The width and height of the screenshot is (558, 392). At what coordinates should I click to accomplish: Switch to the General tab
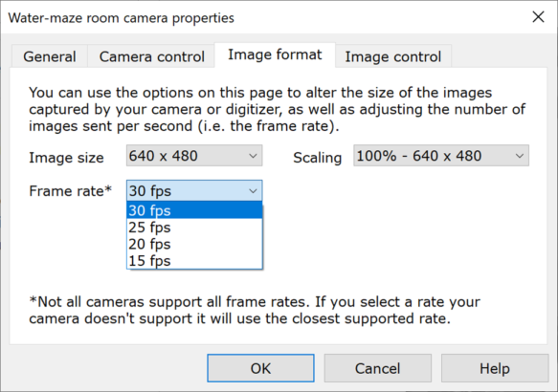pos(50,56)
